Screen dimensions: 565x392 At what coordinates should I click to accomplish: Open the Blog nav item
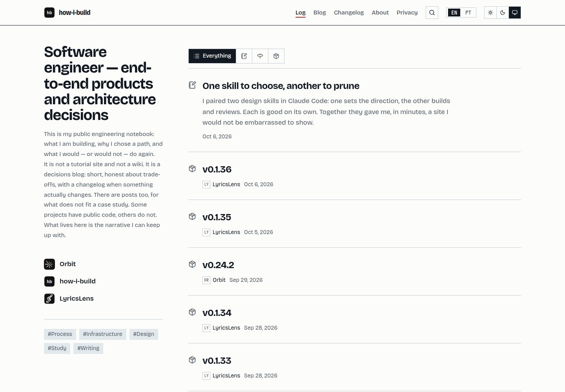pyautogui.click(x=320, y=13)
